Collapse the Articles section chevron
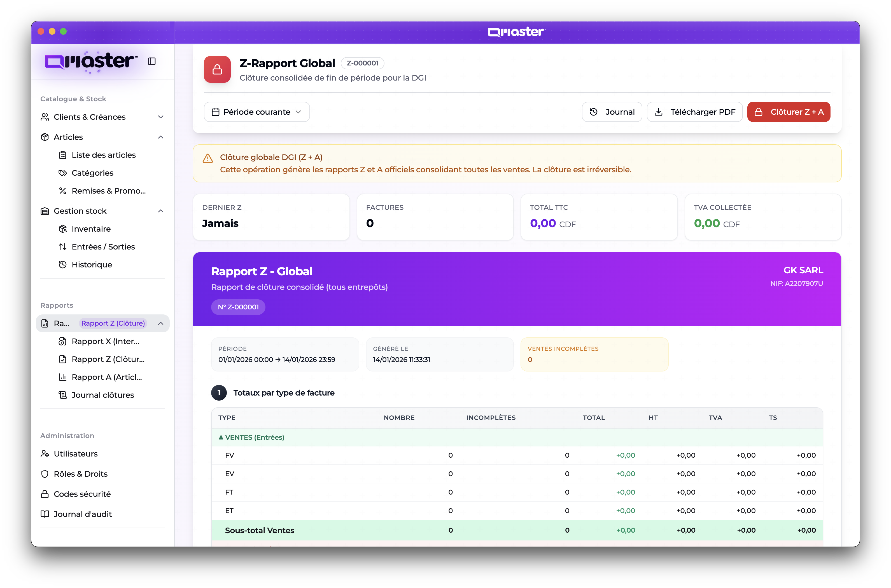Viewport: 891px width, 588px height. [161, 137]
